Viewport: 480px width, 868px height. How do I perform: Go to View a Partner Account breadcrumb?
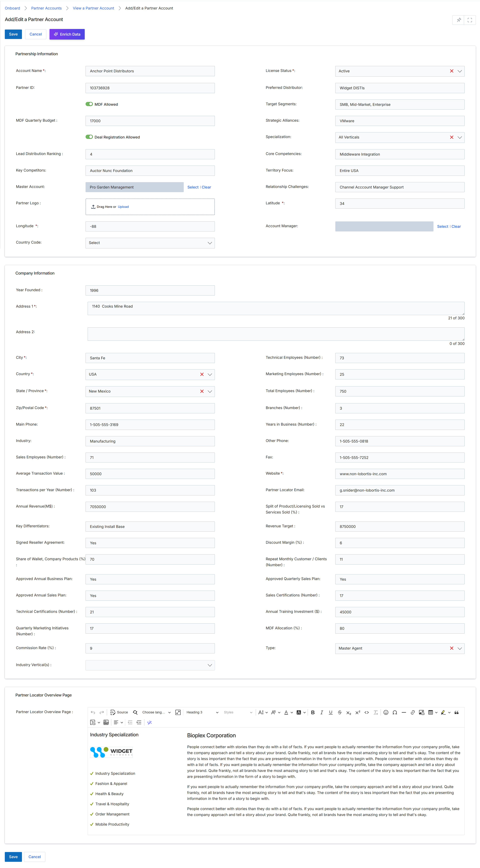[x=93, y=8]
